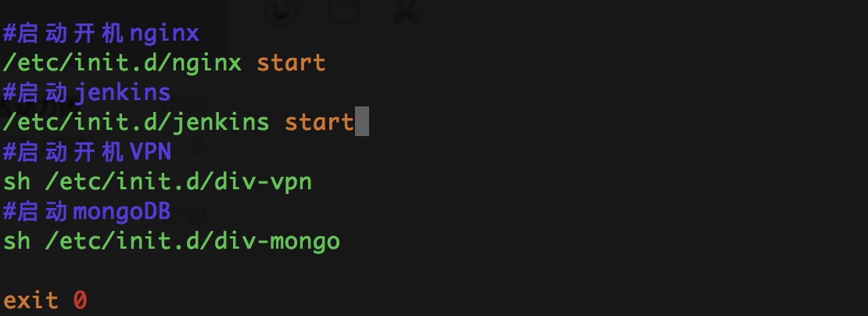Click the '/etc/init.d/div-vpn' path text

[178, 181]
